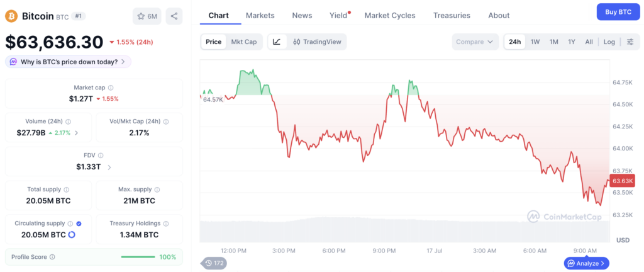Click the Buy BTC button
644x272 pixels.
[x=619, y=12]
